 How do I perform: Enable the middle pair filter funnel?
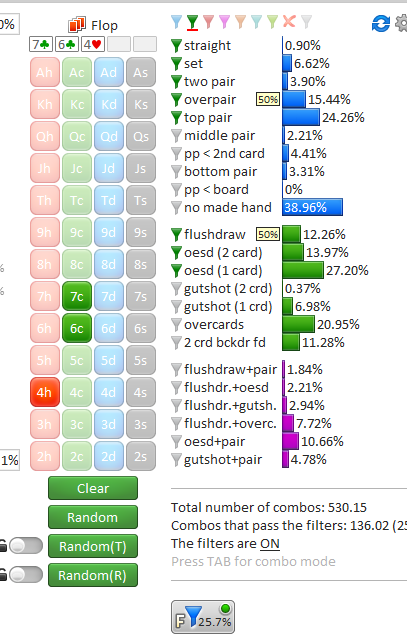(176, 136)
